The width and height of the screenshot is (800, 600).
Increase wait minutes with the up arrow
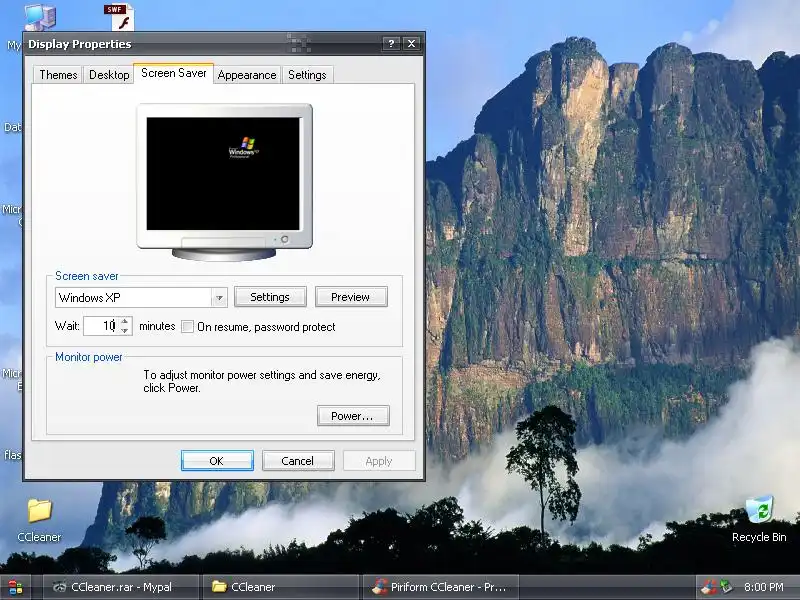[x=125, y=321]
